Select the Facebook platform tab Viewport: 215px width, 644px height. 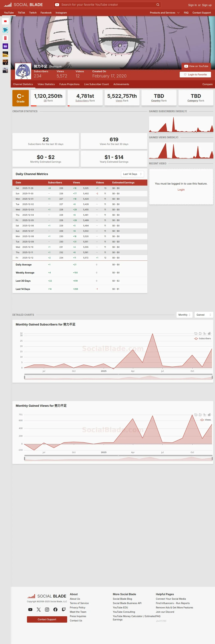(x=46, y=13)
